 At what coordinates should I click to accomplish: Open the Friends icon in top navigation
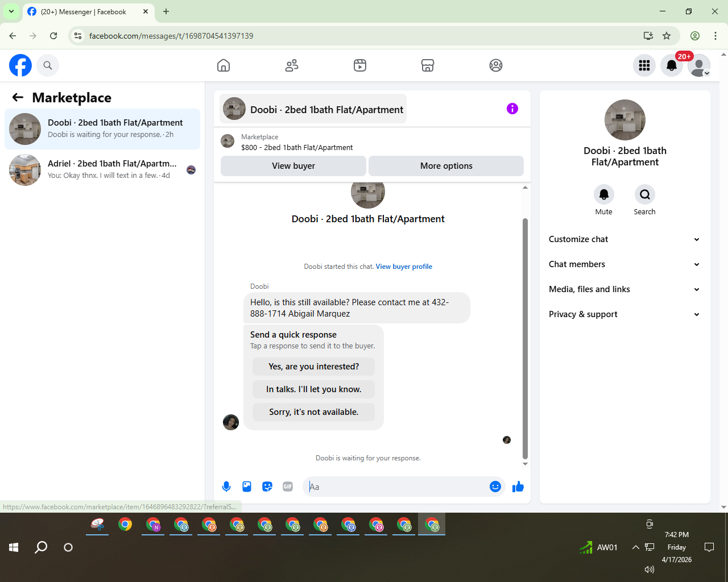point(292,65)
